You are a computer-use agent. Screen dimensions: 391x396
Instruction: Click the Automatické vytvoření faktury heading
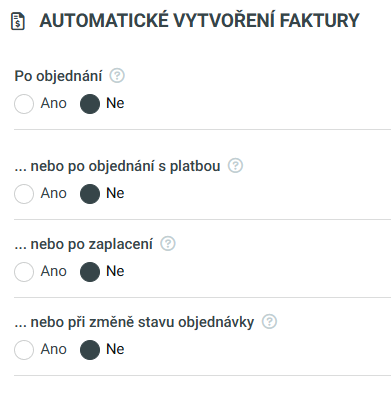tap(199, 21)
